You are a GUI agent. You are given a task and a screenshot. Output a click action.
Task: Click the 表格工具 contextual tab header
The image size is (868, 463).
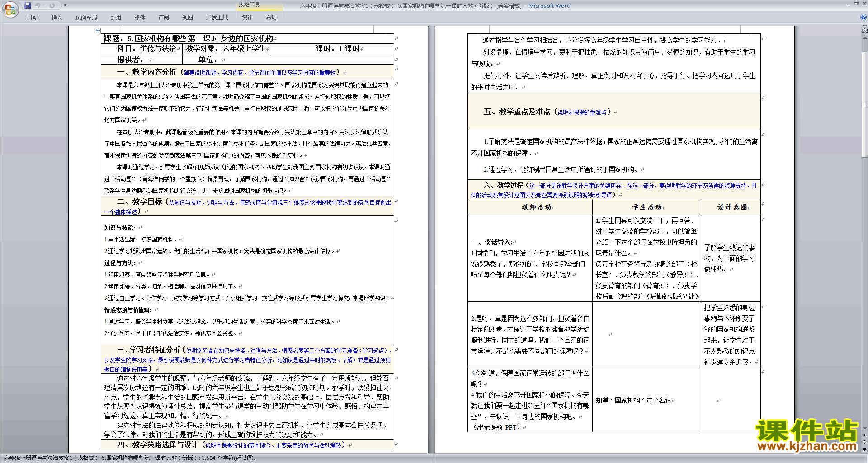[x=250, y=5]
